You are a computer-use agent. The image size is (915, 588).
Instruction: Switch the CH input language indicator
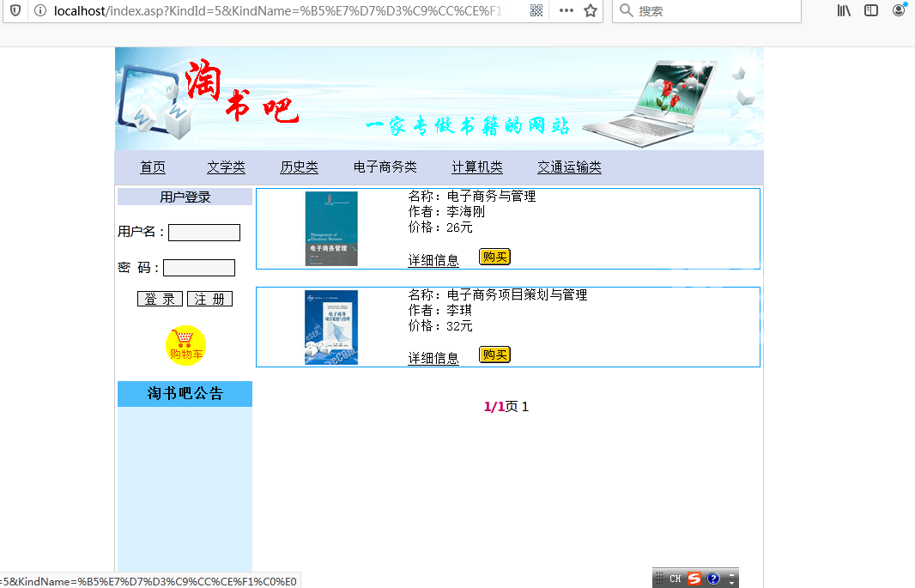click(x=676, y=579)
